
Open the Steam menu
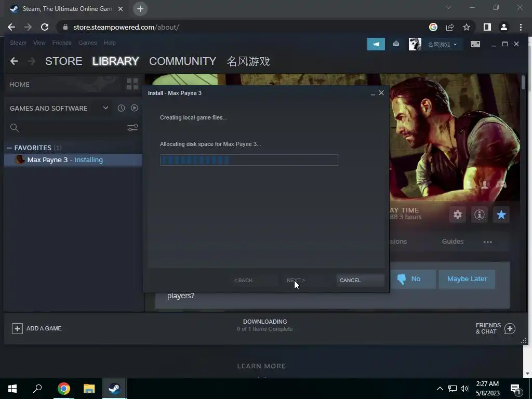(x=18, y=43)
